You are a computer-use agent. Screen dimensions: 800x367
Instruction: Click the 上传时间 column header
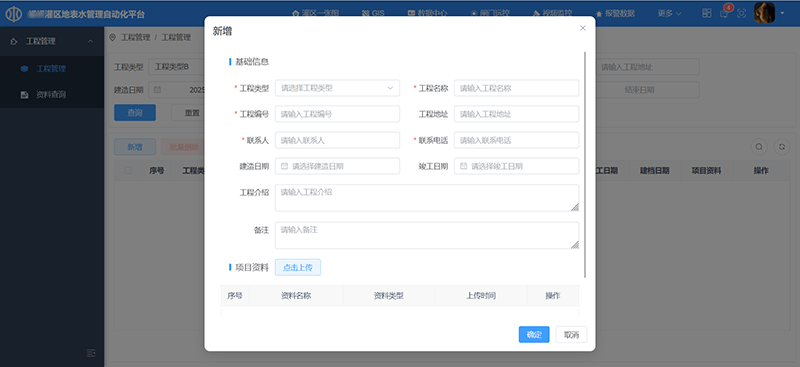[x=481, y=296]
